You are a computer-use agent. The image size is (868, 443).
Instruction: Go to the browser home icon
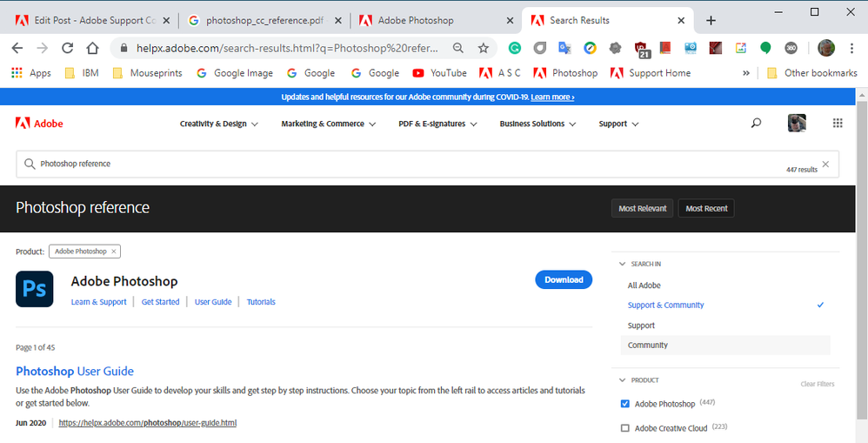(x=92, y=48)
